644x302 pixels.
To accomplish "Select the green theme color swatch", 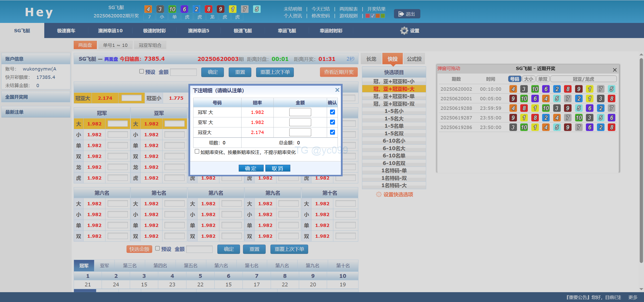I will click(x=383, y=16).
